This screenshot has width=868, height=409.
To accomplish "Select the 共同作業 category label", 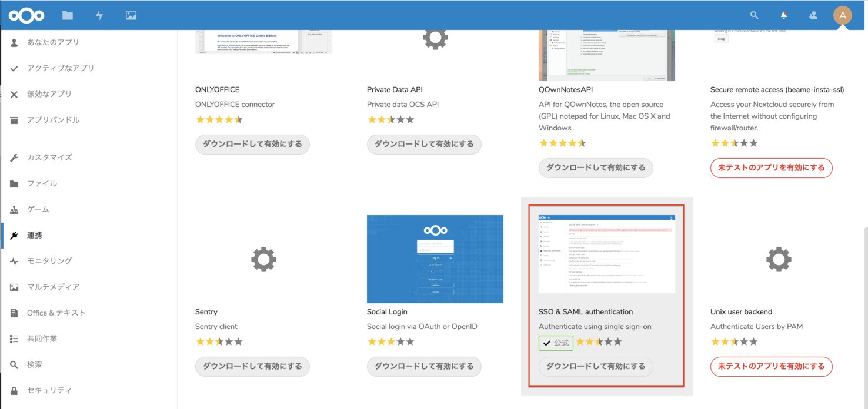I will click(42, 338).
